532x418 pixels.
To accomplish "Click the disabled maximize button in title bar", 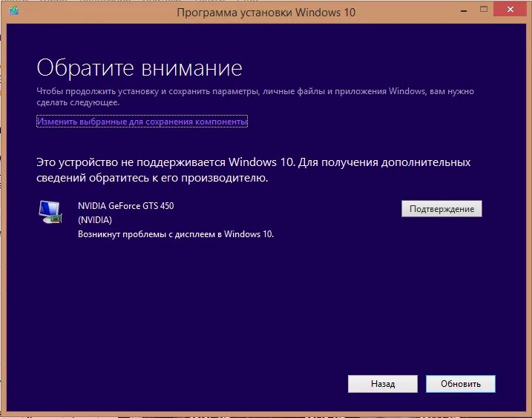I will [484, 10].
